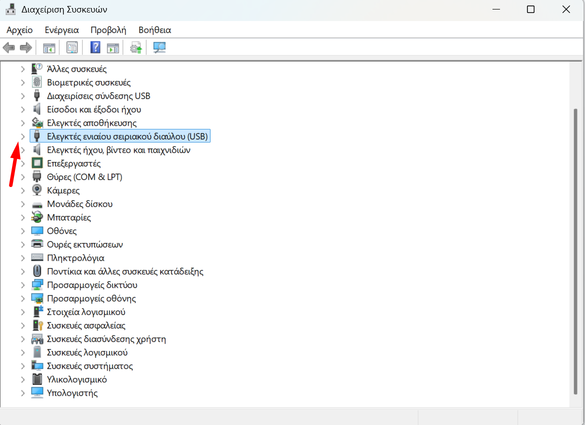Expand the Μονάδες δίσκου chevron
Viewport: 585px width, 425px height.
pos(22,204)
